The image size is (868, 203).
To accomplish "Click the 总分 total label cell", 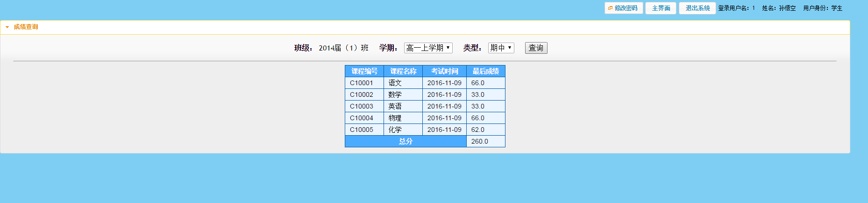I will coord(406,141).
